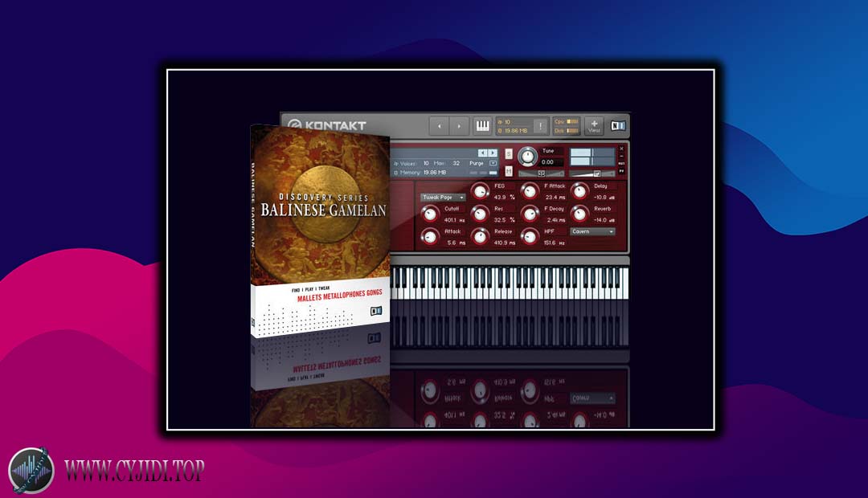Screen dimensions: 868x498
Task: Click the Res value 32.5 %
Action: pyautogui.click(x=504, y=220)
